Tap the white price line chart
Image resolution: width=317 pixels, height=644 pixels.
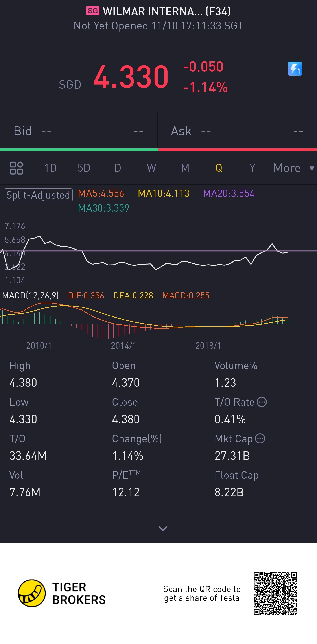tap(144, 253)
